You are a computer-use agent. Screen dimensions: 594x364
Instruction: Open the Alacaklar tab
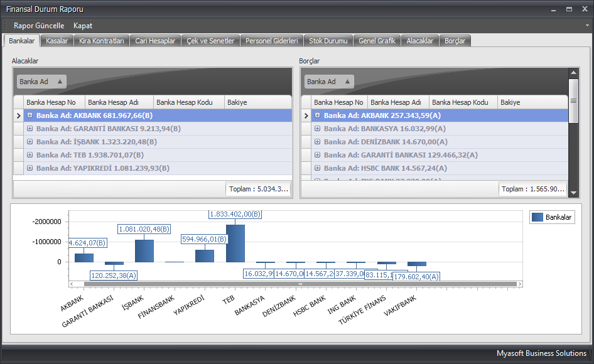tap(419, 41)
